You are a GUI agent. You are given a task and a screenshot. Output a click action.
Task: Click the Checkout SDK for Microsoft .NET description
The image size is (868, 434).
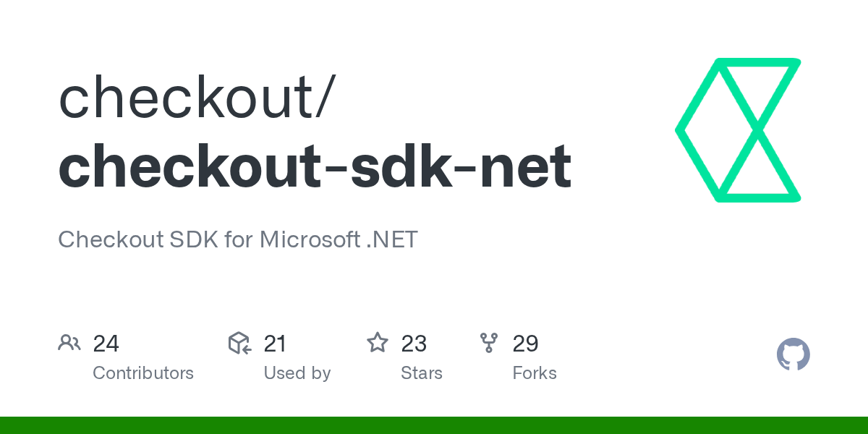point(238,239)
